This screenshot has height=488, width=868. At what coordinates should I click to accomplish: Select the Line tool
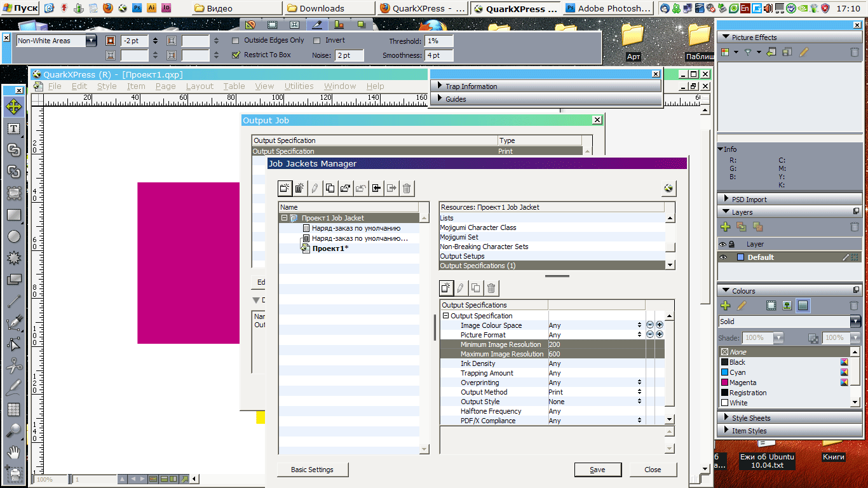pos(13,301)
